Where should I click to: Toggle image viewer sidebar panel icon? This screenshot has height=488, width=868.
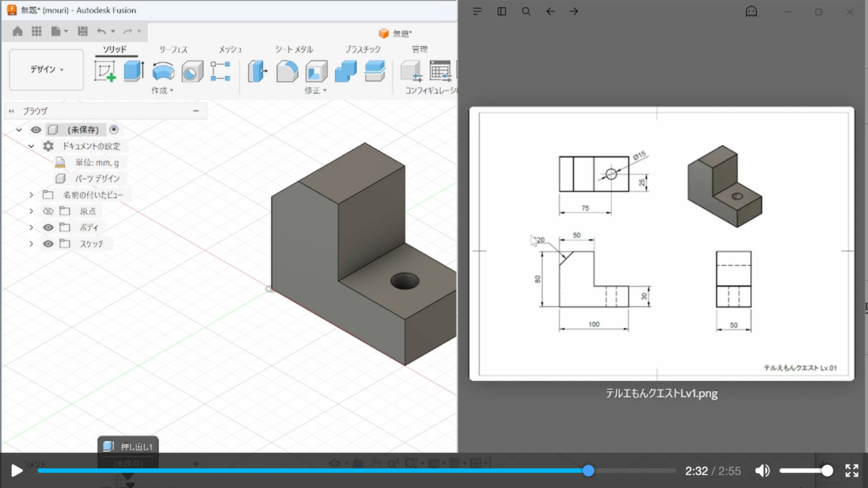[502, 12]
